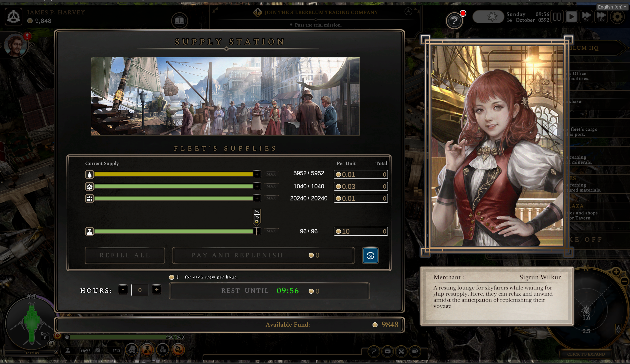Click the ship magnifier zoom icon
The width and height of the screenshot is (630, 364).
tap(52, 344)
